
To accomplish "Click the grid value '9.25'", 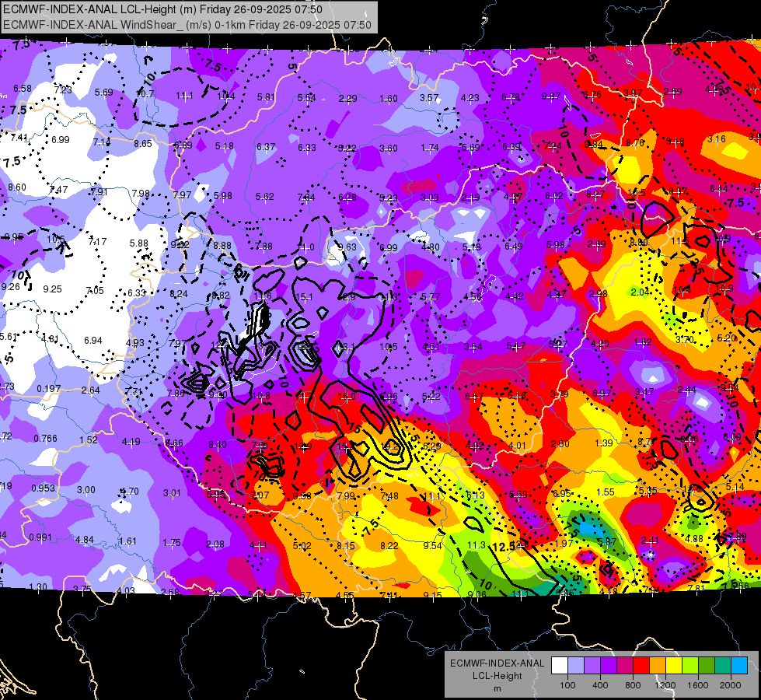I will [x=52, y=289].
